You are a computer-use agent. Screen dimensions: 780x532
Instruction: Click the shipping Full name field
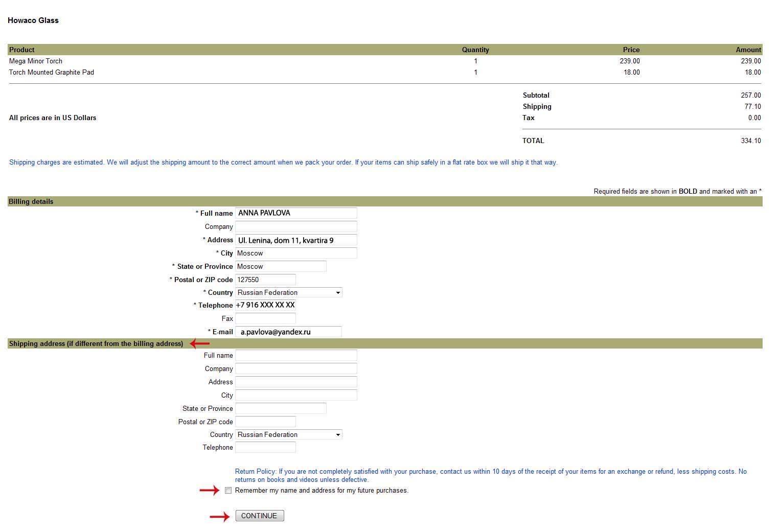coord(296,355)
